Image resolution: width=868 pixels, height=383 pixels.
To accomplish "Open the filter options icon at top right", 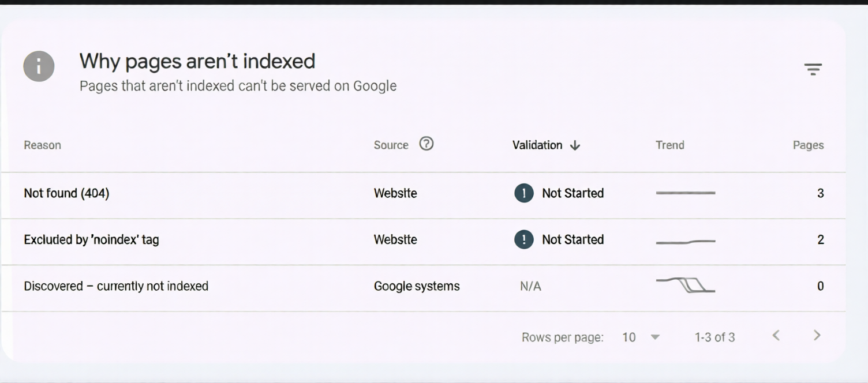I will pos(813,69).
